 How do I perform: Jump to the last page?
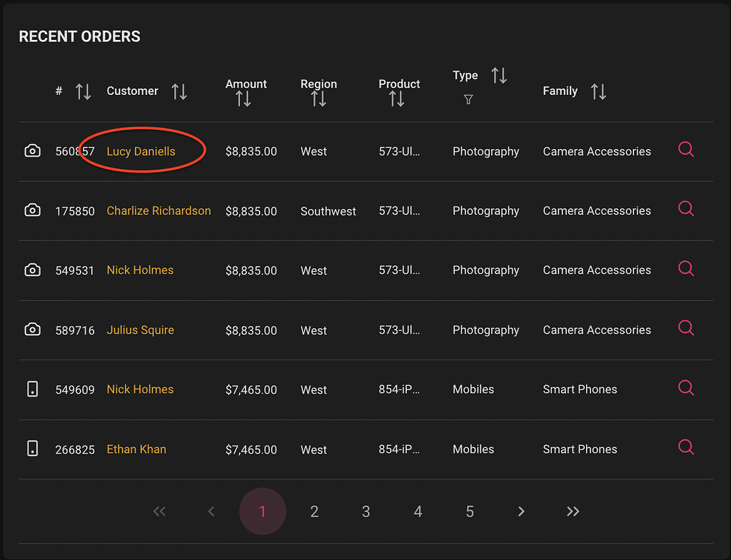tap(573, 511)
